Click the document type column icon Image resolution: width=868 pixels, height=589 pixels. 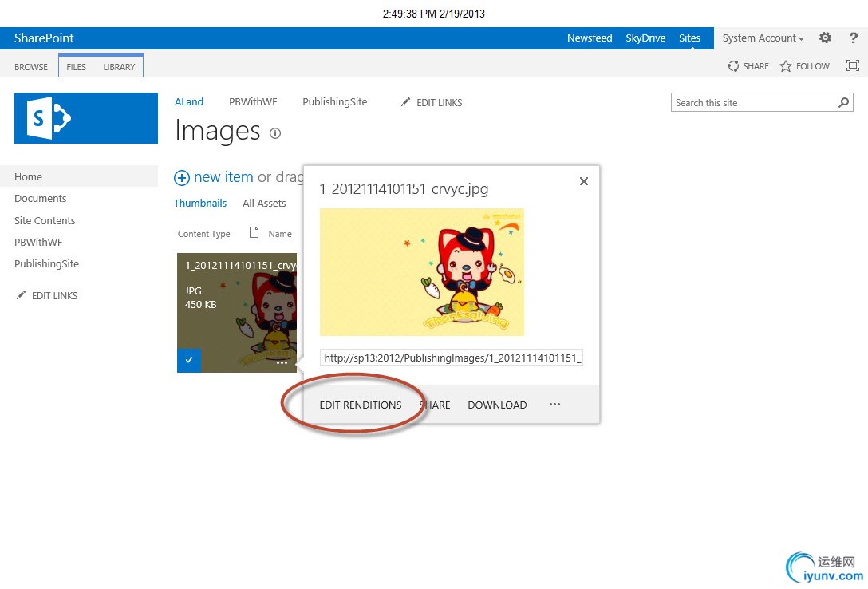pos(254,232)
